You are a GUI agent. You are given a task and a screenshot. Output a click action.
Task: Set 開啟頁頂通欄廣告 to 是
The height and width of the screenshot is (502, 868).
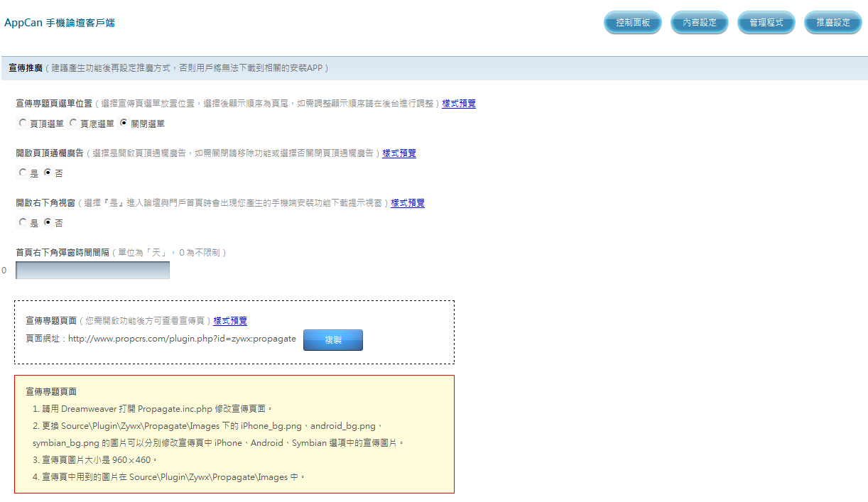(23, 173)
